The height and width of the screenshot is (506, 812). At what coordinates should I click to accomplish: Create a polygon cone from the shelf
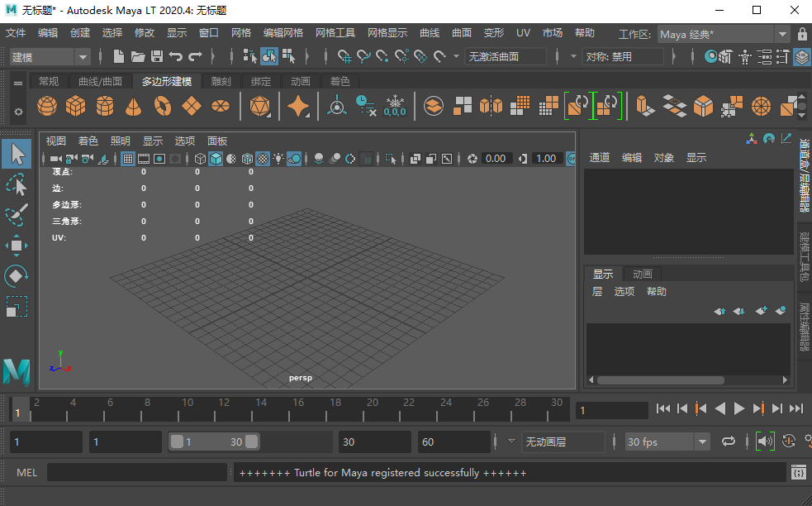click(134, 106)
